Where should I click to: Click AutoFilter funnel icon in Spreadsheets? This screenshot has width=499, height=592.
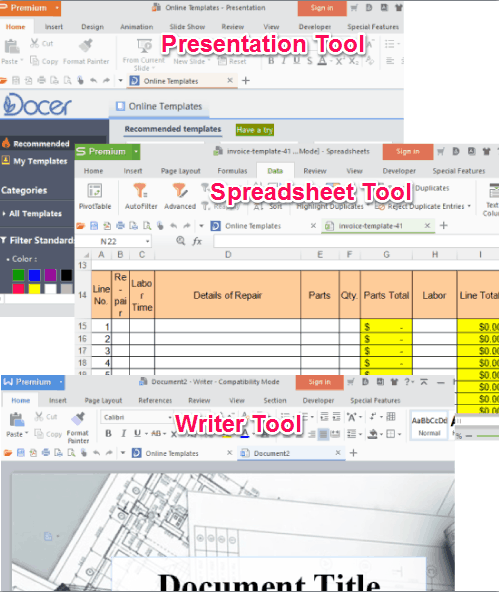click(x=140, y=190)
